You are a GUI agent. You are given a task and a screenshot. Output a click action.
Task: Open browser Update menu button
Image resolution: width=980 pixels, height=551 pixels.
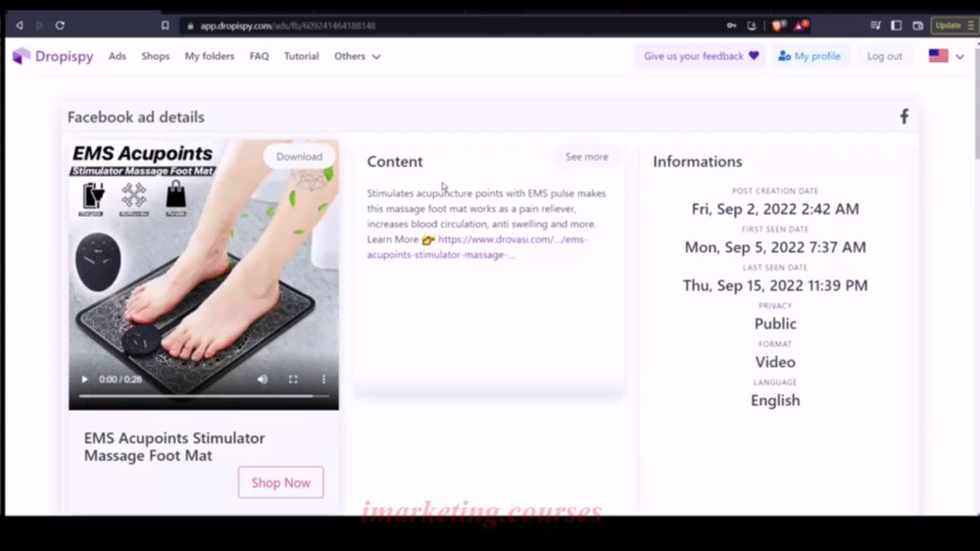click(955, 25)
